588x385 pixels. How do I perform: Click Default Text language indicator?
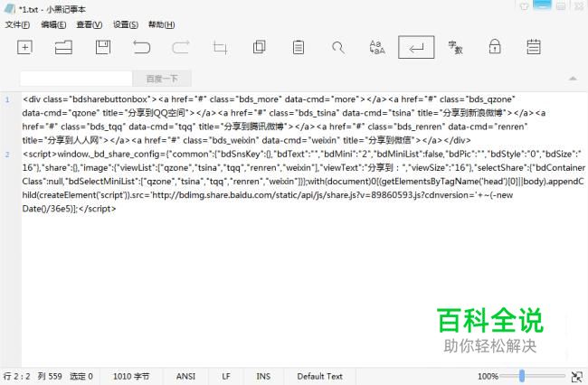coord(319,376)
